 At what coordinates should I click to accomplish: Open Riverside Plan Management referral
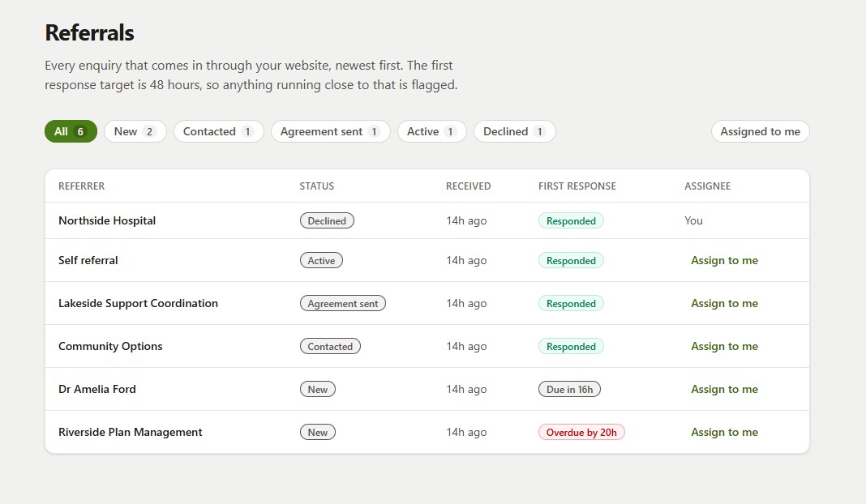pos(131,432)
